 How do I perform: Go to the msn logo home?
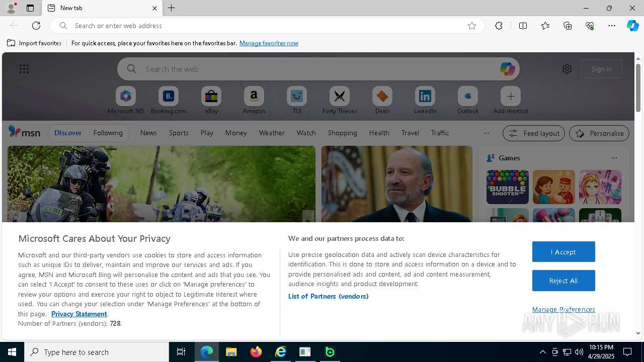(24, 132)
